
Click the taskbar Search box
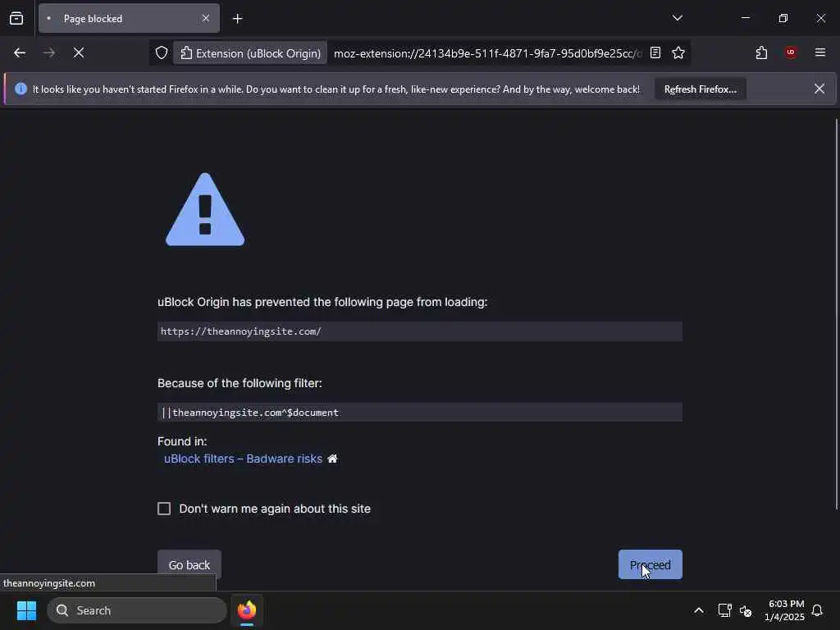137,610
